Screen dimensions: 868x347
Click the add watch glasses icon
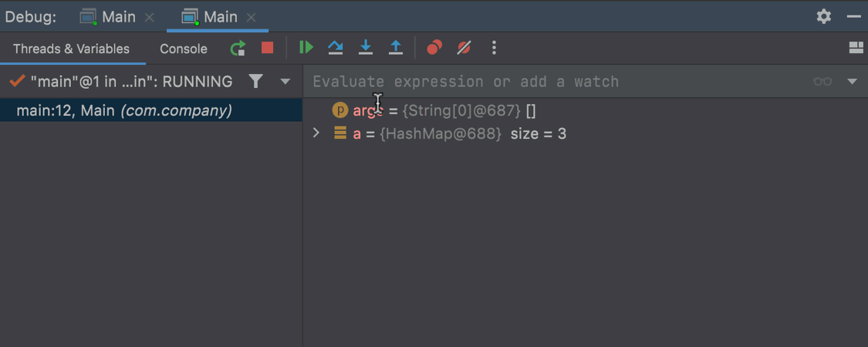click(x=822, y=82)
